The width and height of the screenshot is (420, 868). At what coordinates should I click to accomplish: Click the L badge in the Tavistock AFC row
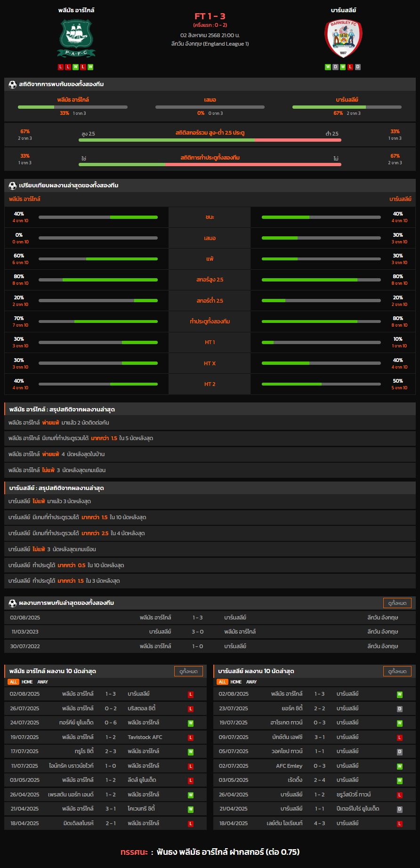[191, 738]
